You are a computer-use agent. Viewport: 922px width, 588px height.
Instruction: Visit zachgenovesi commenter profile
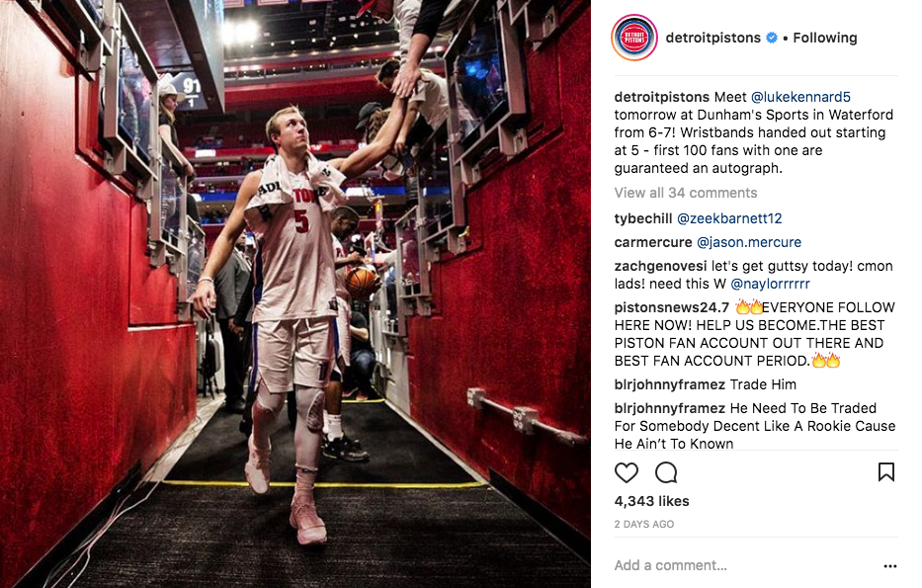tap(660, 266)
